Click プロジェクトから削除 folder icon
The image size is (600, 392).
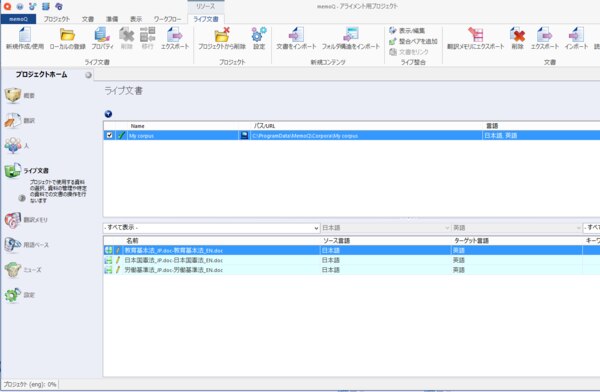coord(222,34)
